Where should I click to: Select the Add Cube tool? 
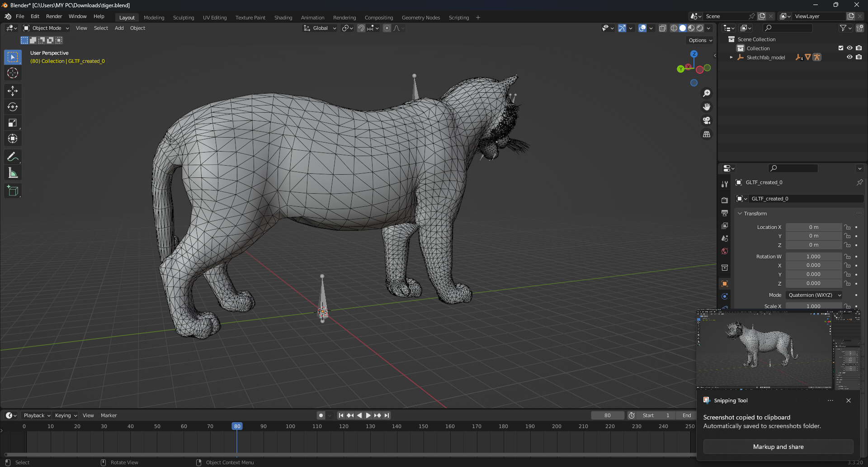coord(13,191)
